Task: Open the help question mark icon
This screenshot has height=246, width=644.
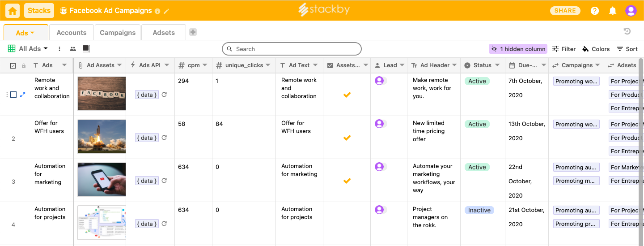Action: coord(594,11)
